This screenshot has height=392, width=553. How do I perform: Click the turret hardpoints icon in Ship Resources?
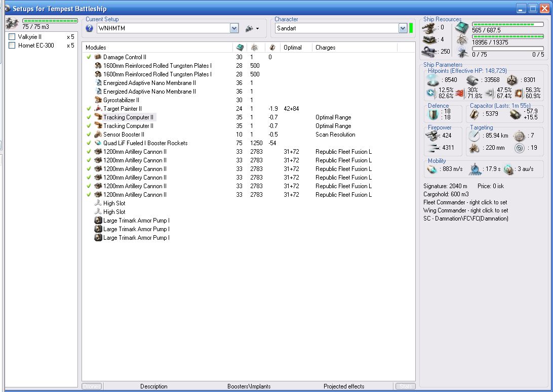[x=429, y=27]
